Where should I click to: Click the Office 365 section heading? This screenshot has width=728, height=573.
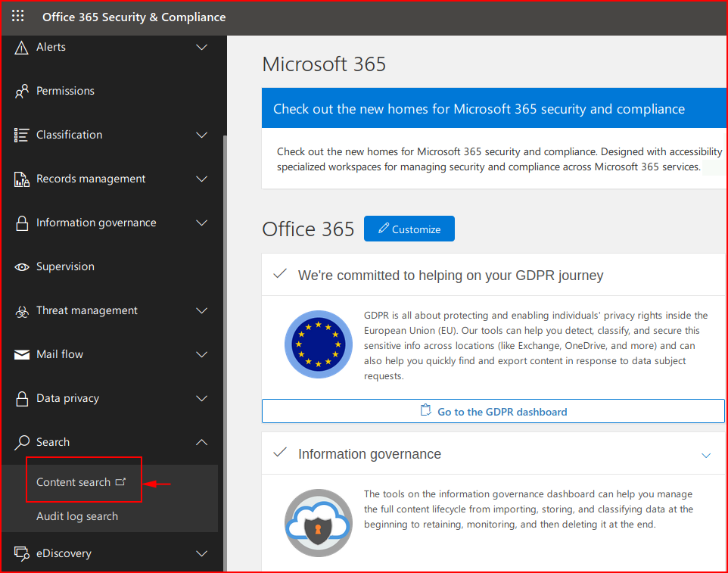tap(308, 229)
